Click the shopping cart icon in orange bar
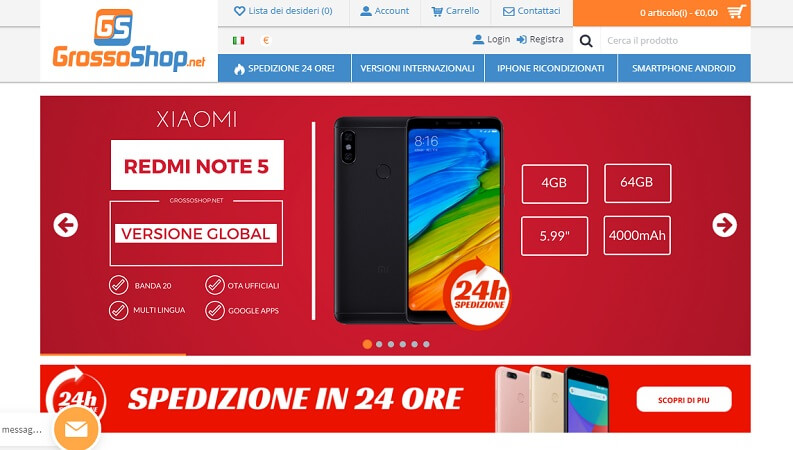 click(736, 12)
